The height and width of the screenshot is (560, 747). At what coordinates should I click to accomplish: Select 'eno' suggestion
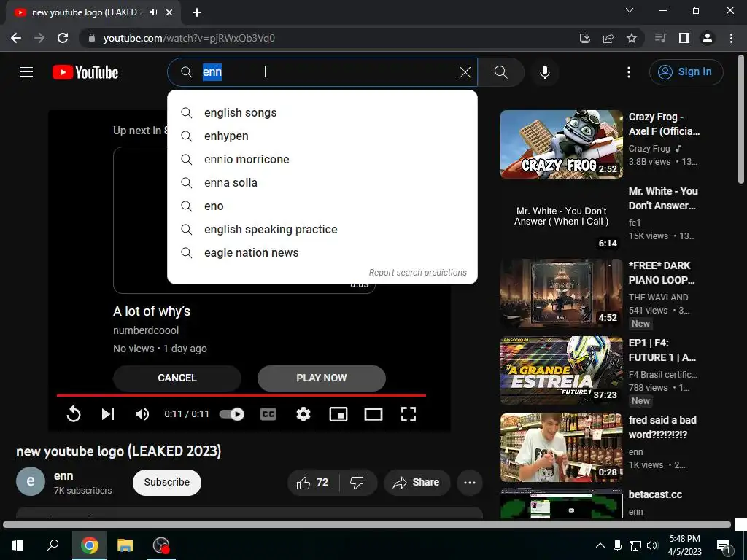[x=322, y=206]
